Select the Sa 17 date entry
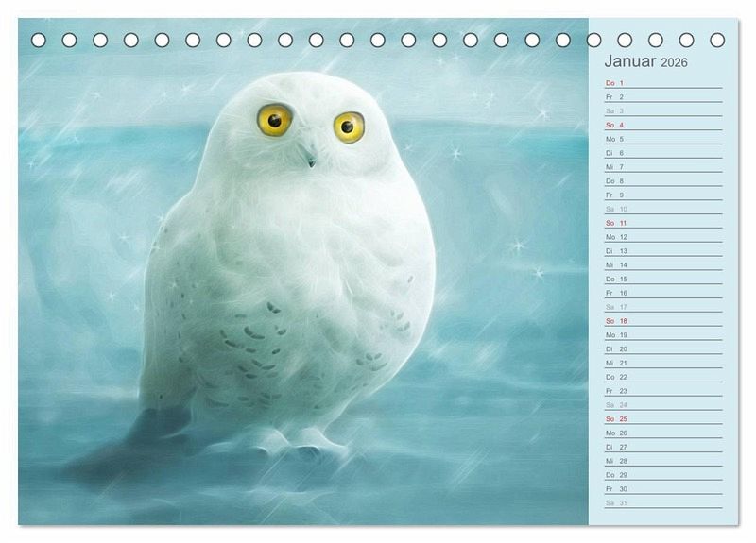This screenshot has width=756, height=543. click(663, 307)
